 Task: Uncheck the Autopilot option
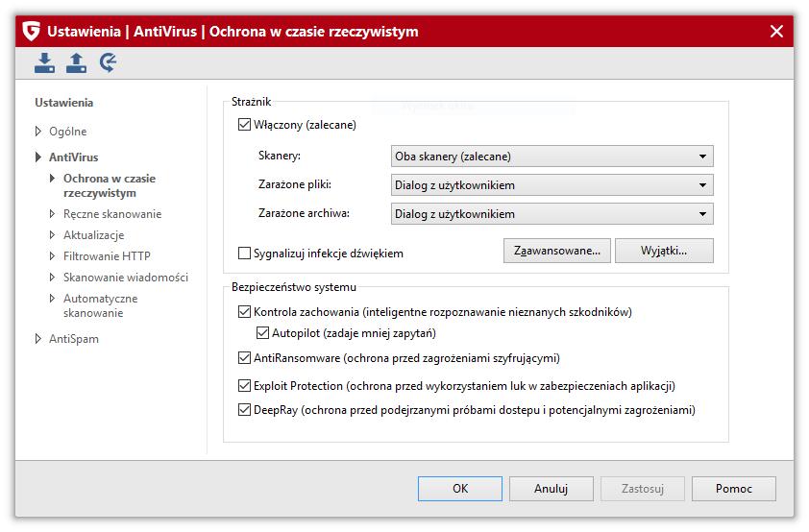point(262,333)
